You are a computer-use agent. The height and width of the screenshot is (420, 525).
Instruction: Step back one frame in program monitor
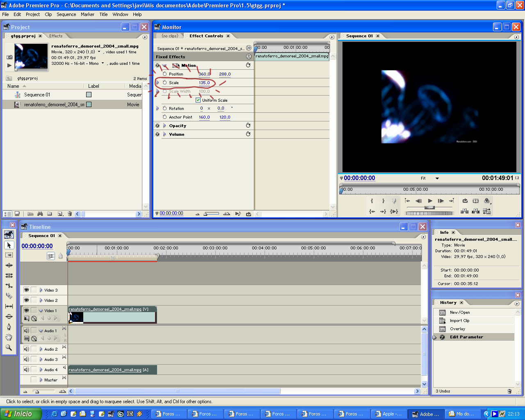[x=418, y=201]
